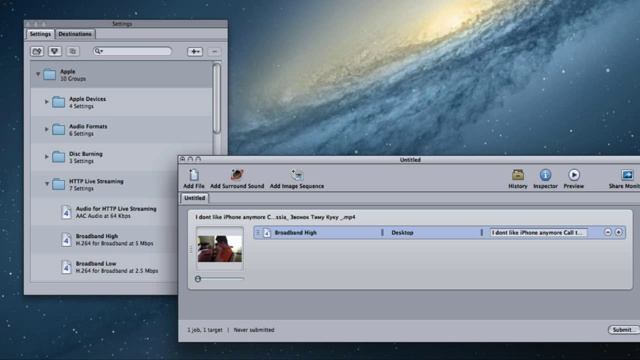
Task: Expand the Apple Devices group
Action: click(x=47, y=102)
